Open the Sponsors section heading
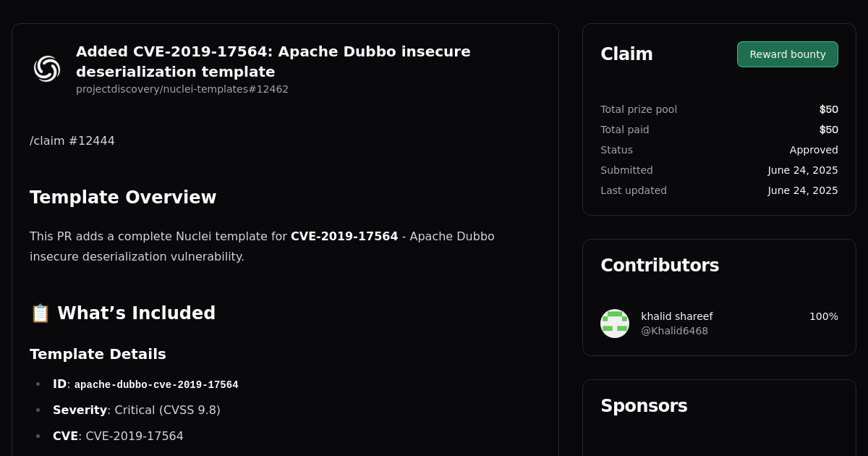This screenshot has height=456, width=868. pos(644,406)
